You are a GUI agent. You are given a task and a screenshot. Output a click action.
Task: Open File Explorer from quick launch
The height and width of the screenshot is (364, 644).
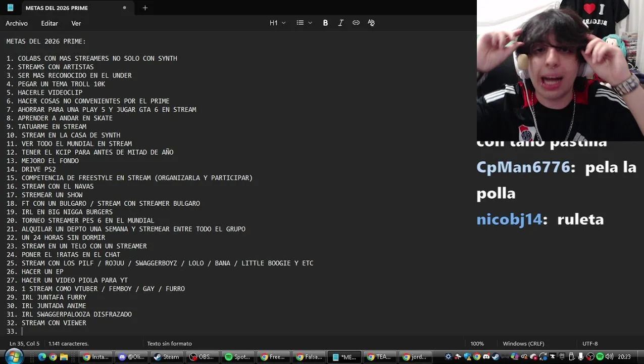(64, 357)
